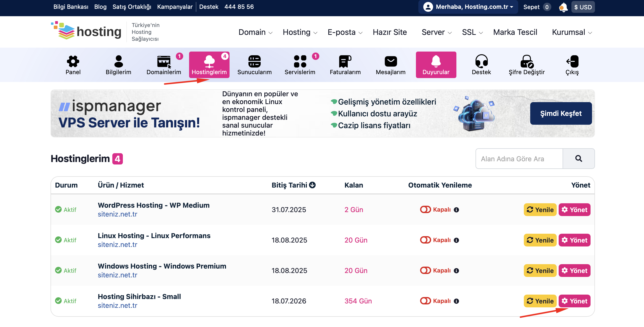Click the Çıkış logout icon
Image resolution: width=644 pixels, height=327 pixels.
tap(572, 61)
